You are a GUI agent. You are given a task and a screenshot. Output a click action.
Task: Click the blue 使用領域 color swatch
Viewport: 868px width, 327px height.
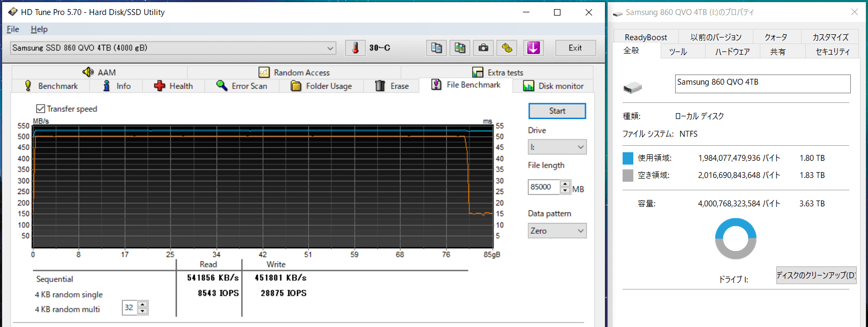click(x=628, y=158)
